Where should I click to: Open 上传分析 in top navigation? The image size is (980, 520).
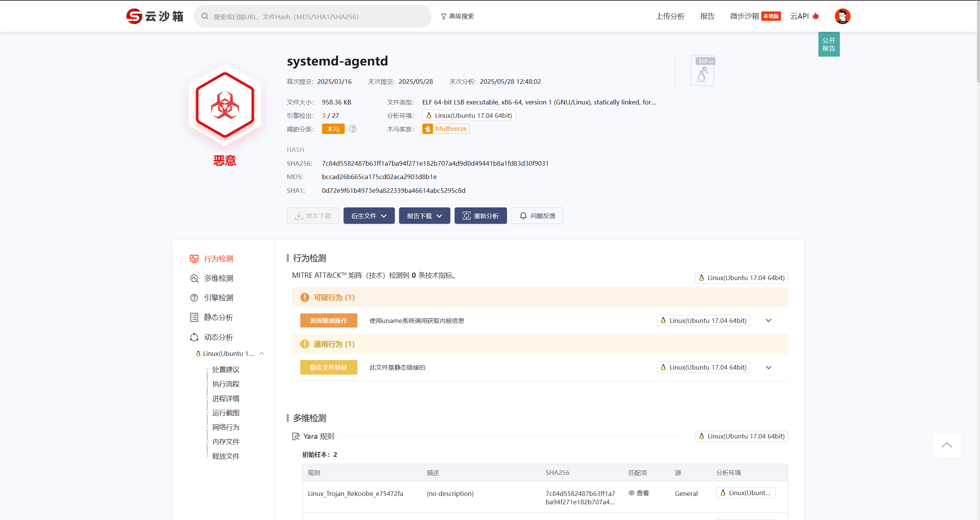coord(670,16)
